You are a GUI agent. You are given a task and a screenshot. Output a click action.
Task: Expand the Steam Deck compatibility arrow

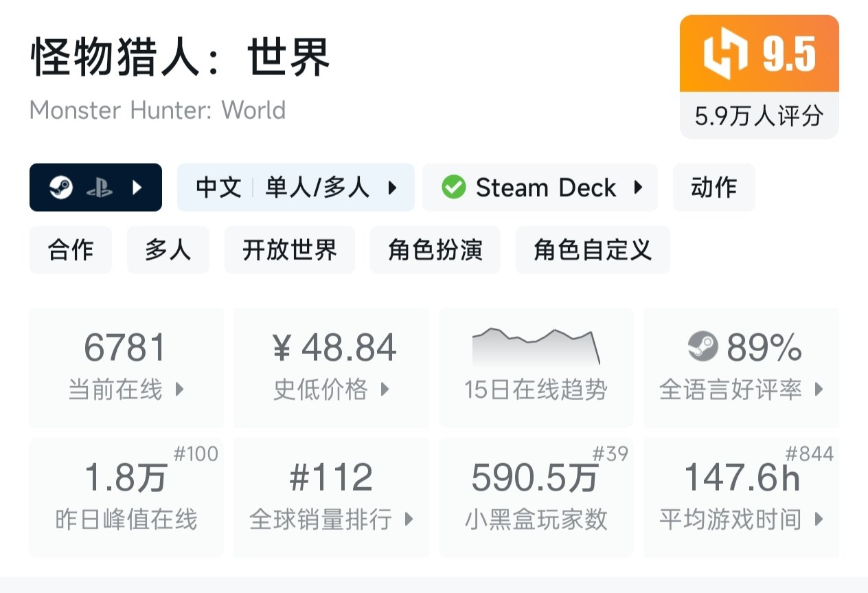tap(639, 188)
